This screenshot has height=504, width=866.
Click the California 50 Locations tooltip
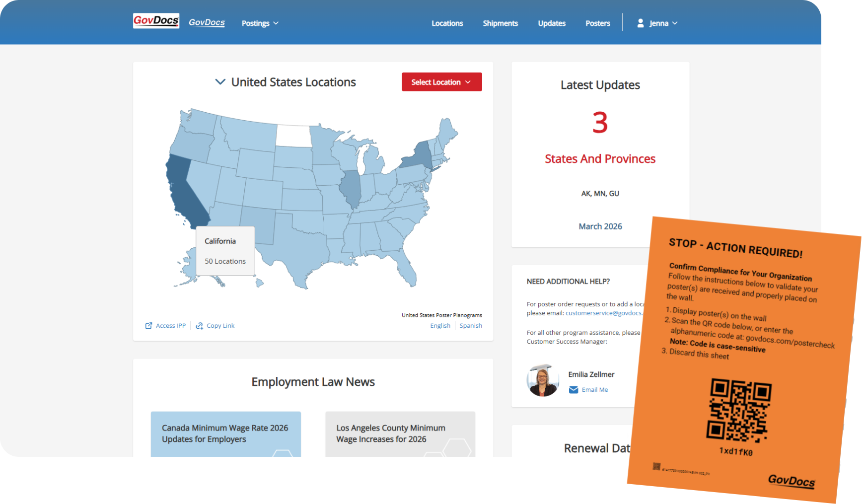(x=225, y=251)
